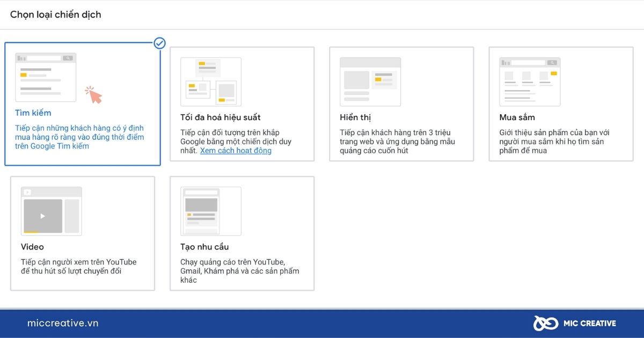Screen dimensions: 644x338
Task: Click the MIC CREATIVE logo in footer
Action: tap(574, 323)
